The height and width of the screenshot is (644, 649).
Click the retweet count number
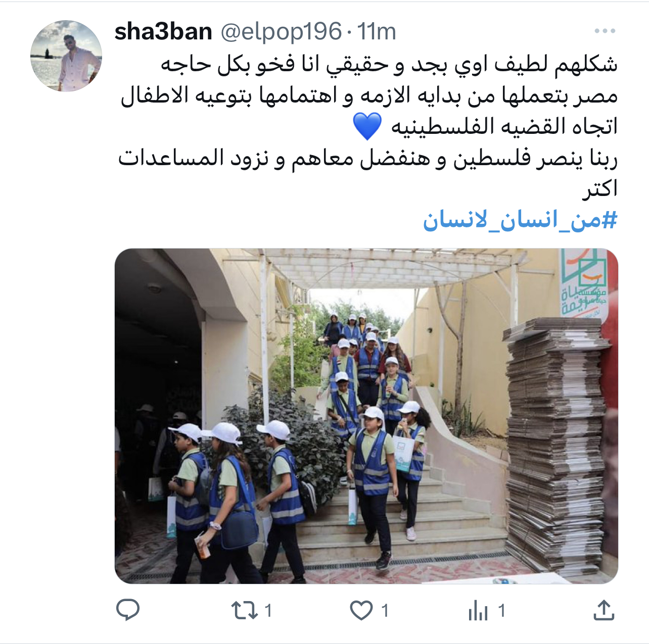pyautogui.click(x=268, y=611)
